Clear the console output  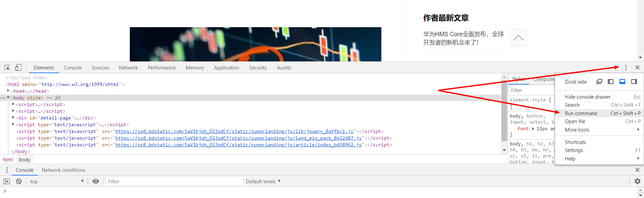tap(19, 182)
